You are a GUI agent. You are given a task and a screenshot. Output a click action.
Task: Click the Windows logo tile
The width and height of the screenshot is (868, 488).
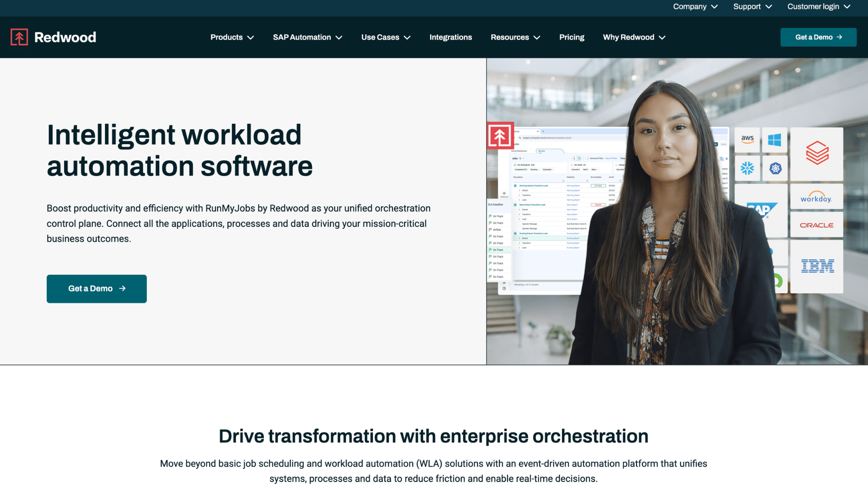[x=774, y=140]
